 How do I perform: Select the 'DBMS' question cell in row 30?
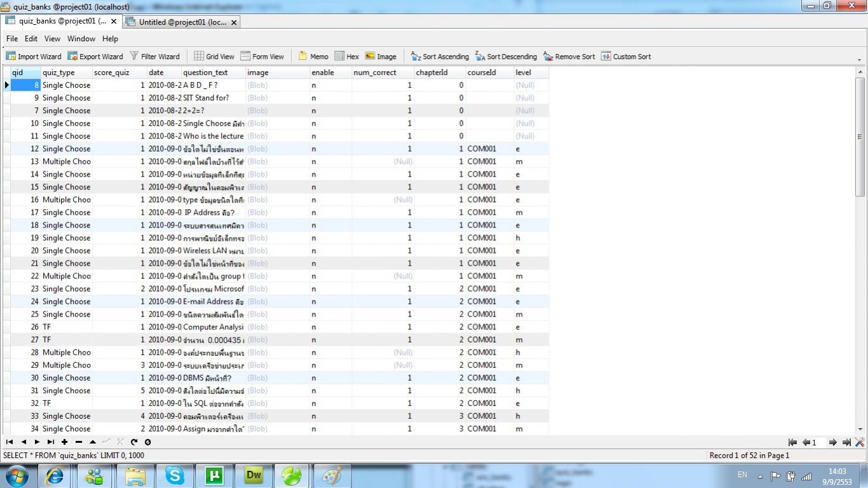(x=214, y=377)
